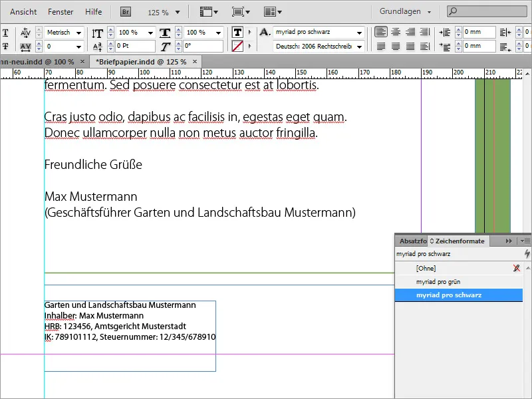Click into the first line indent 0 mm field
Screen dimensions: 532x399
click(x=479, y=46)
